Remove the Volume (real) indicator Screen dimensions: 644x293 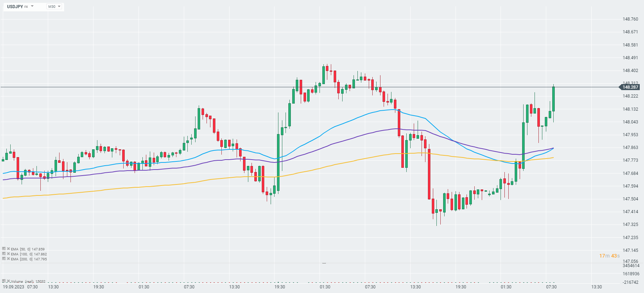point(8,281)
